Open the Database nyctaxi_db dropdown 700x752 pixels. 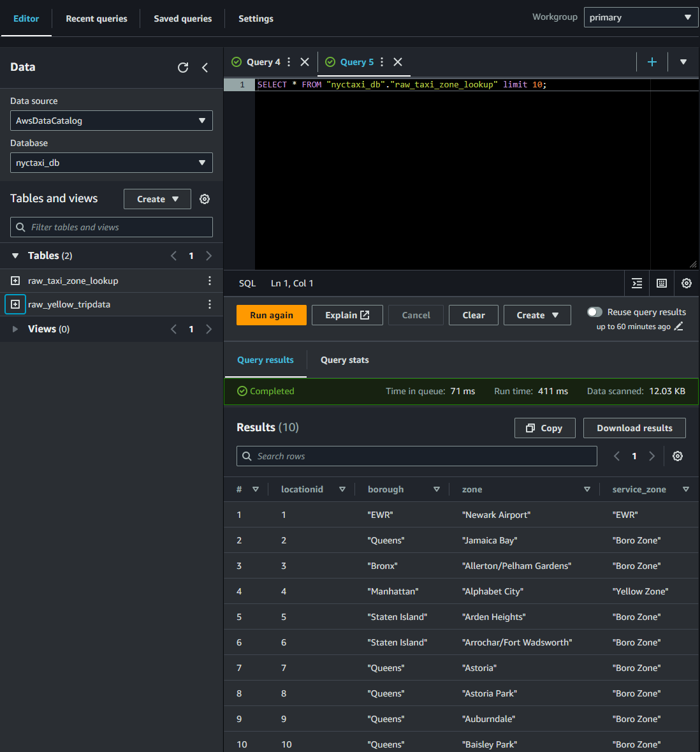[111, 163]
